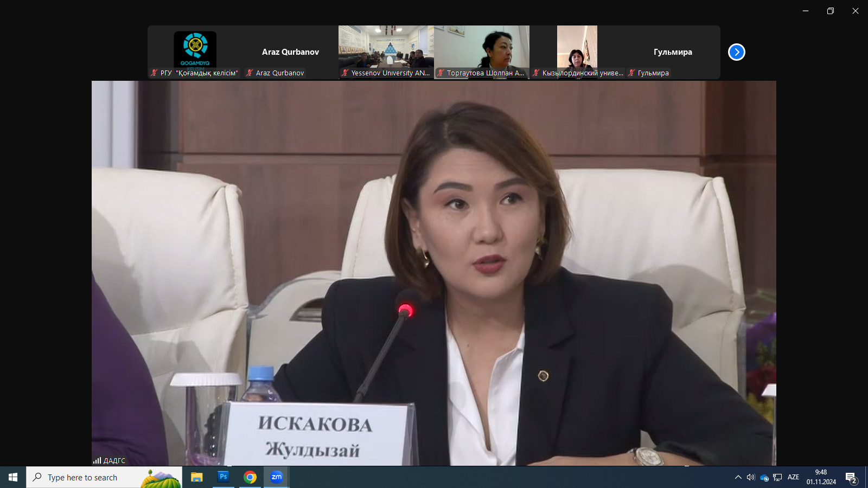Open the notification center icon
Viewport: 868px width, 488px height.
pyautogui.click(x=851, y=478)
